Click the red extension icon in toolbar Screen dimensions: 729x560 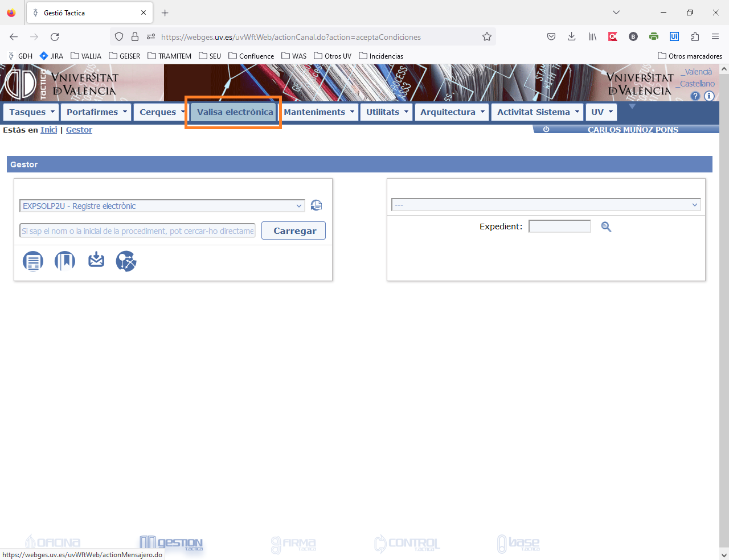pyautogui.click(x=613, y=36)
